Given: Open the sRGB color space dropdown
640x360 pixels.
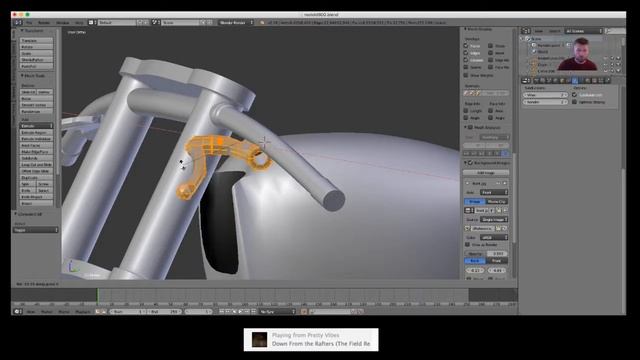Looking at the screenshot, I should coord(493,238).
